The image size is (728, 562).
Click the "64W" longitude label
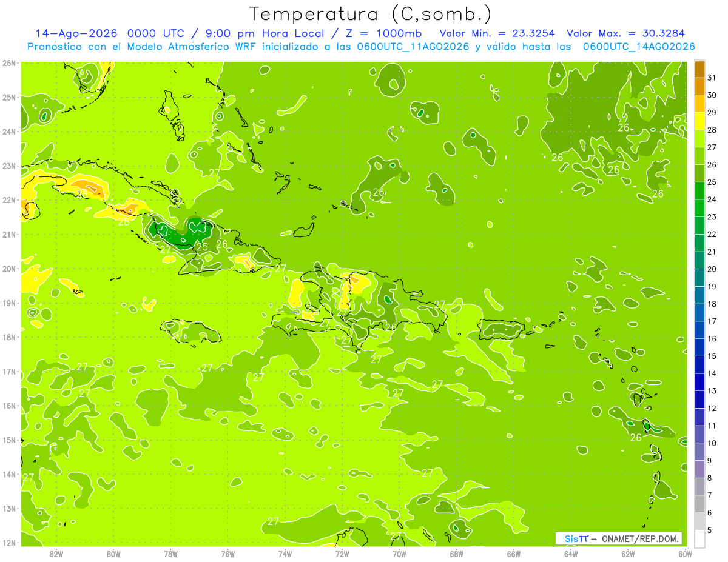571,554
